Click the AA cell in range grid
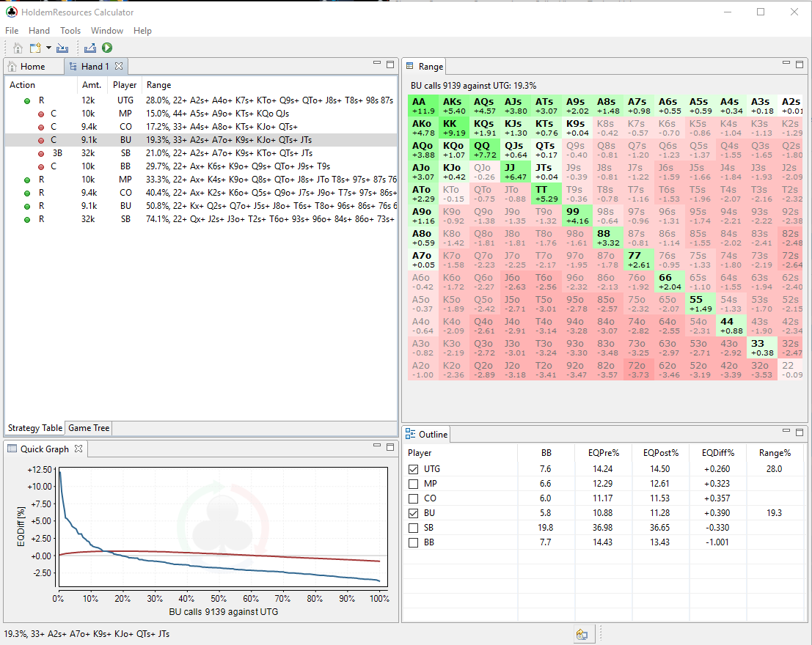 pyautogui.click(x=423, y=106)
